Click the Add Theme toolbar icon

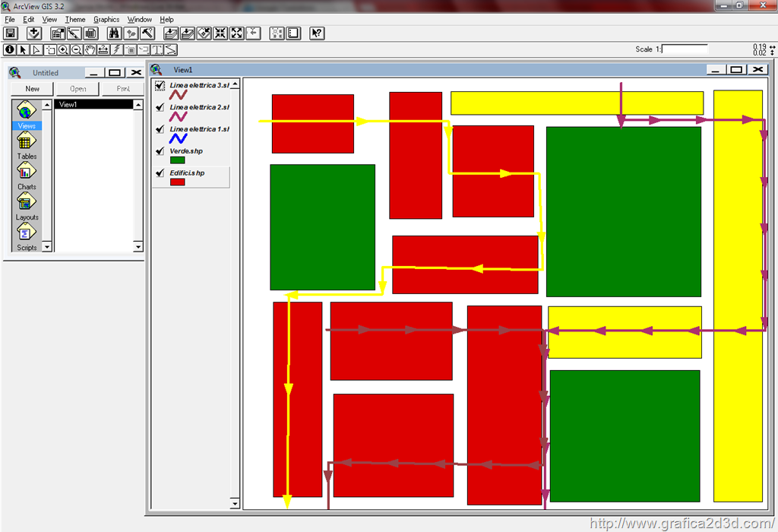(33, 33)
